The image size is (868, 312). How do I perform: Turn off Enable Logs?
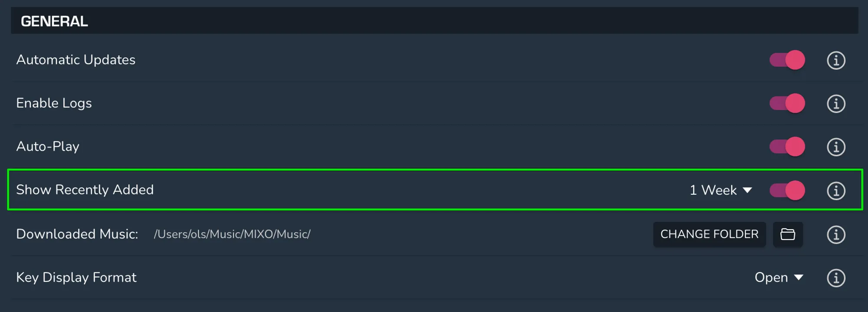(786, 104)
